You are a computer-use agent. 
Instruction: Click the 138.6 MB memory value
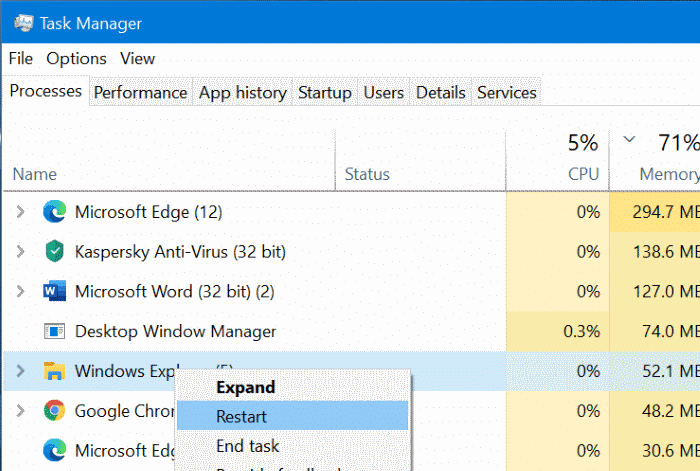pos(667,251)
